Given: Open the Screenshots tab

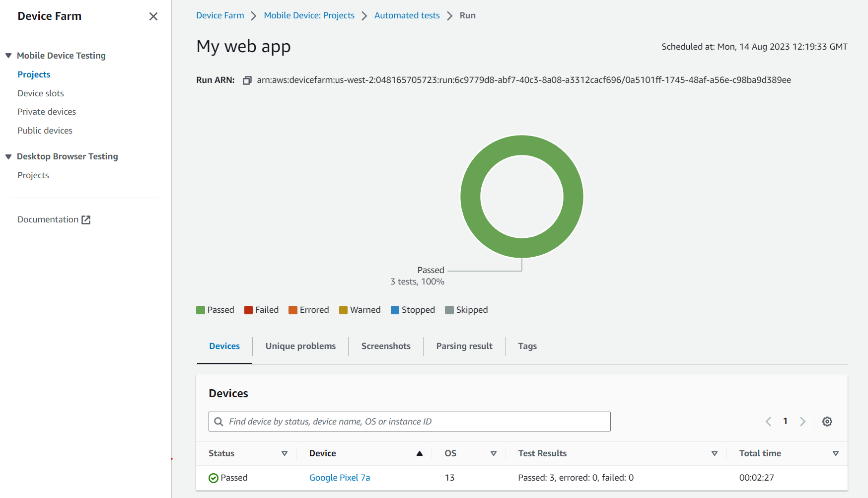Looking at the screenshot, I should point(386,346).
